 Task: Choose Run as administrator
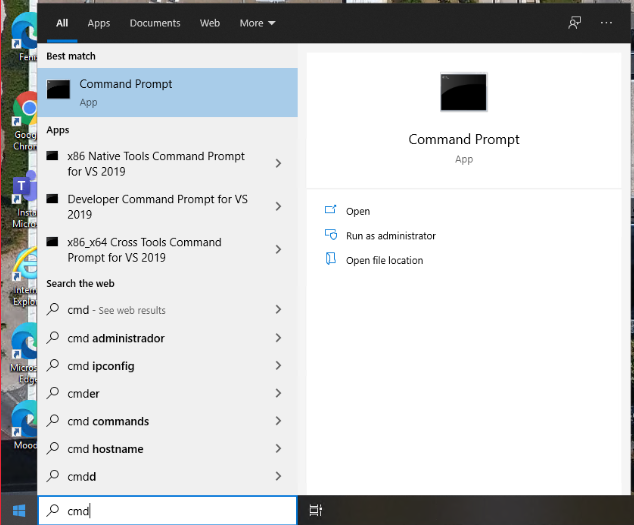[x=390, y=236]
